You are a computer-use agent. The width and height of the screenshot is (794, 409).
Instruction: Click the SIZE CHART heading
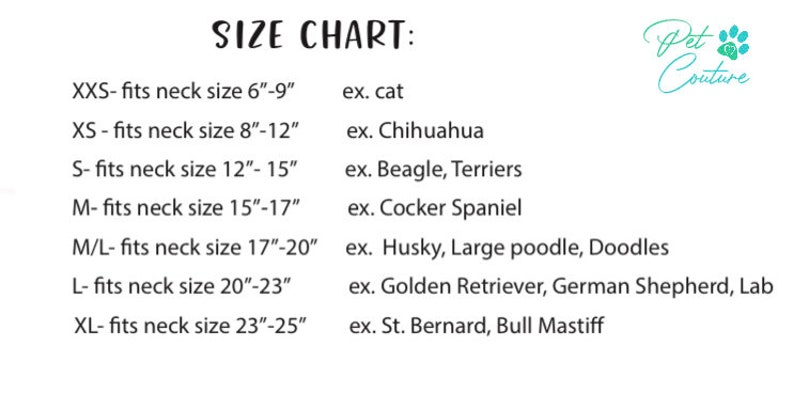tap(312, 35)
